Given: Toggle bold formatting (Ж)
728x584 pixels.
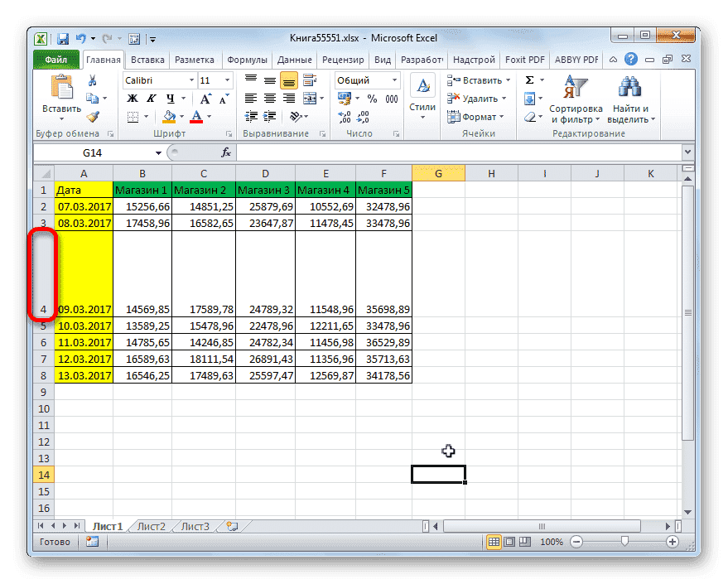Looking at the screenshot, I should click(131, 97).
